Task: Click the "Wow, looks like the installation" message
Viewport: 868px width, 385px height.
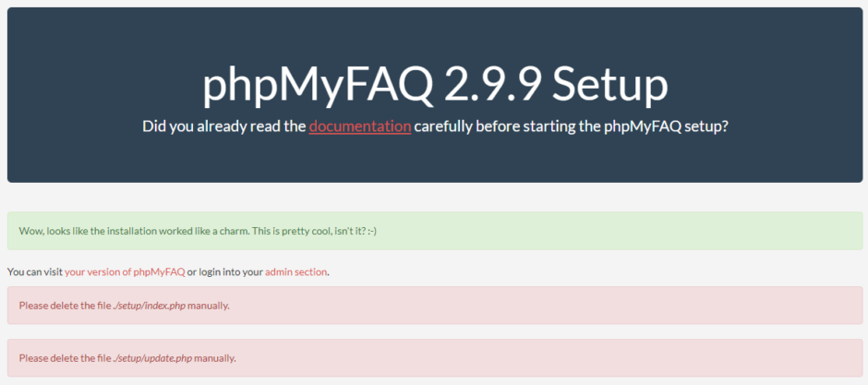Action: pos(83,231)
